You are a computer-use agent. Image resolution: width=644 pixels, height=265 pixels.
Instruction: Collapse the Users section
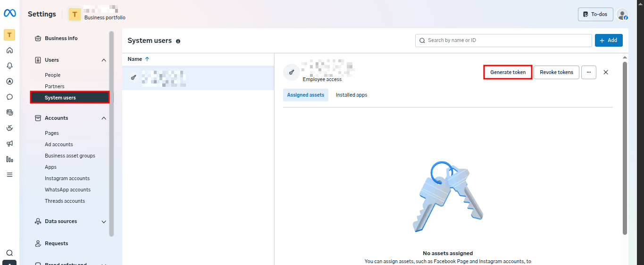point(104,60)
